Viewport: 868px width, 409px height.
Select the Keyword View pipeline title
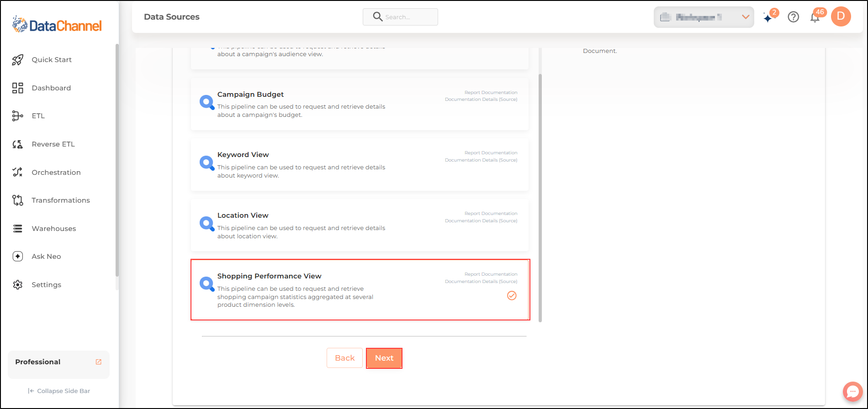[x=243, y=155]
